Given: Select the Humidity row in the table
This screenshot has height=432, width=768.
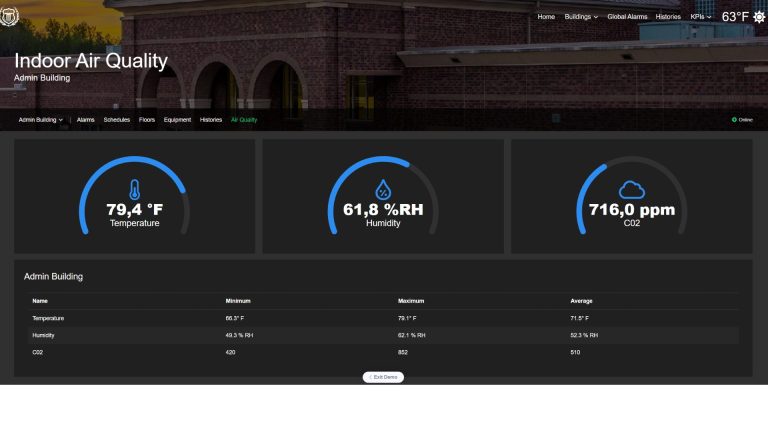Looking at the screenshot, I should 384,335.
